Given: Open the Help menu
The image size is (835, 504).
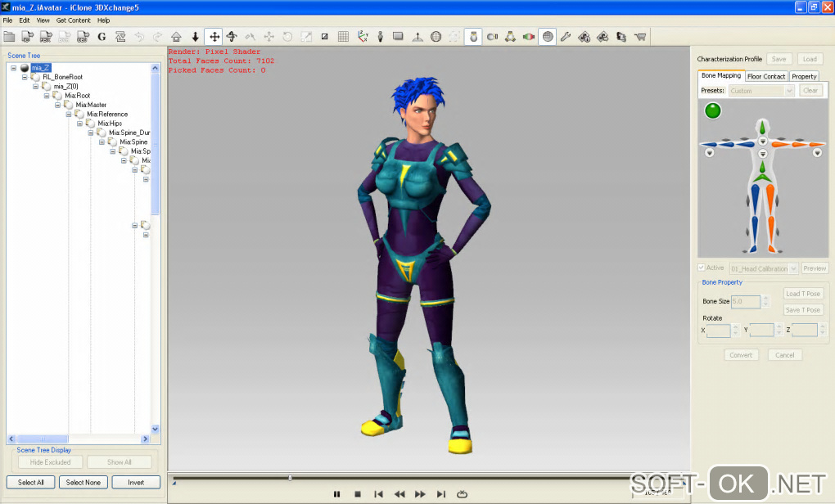Looking at the screenshot, I should tap(103, 20).
